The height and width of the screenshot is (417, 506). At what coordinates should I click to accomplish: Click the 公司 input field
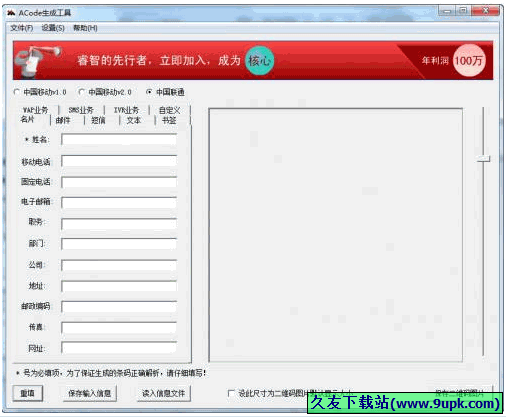pos(119,265)
